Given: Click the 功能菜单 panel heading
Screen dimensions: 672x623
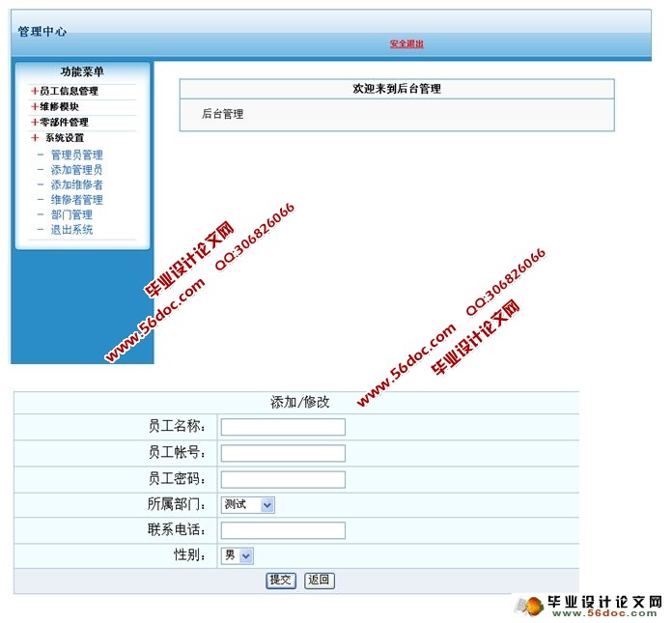Looking at the screenshot, I should coord(82,71).
